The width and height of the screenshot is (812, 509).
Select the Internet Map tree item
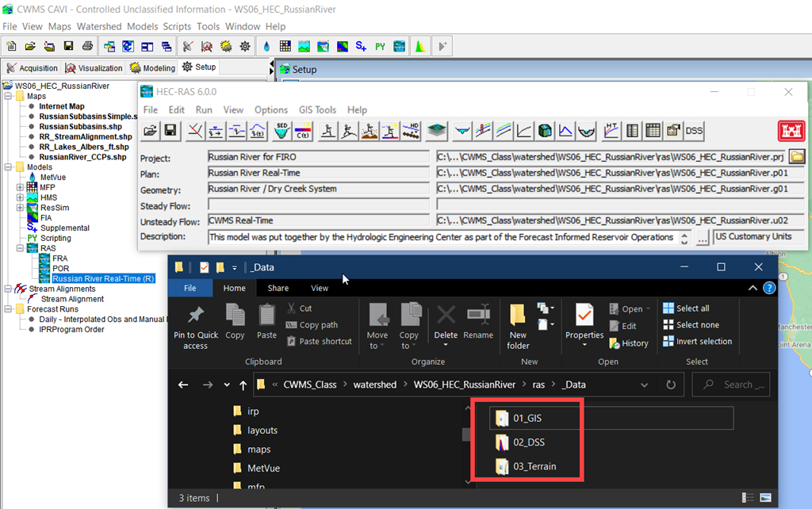(x=62, y=106)
